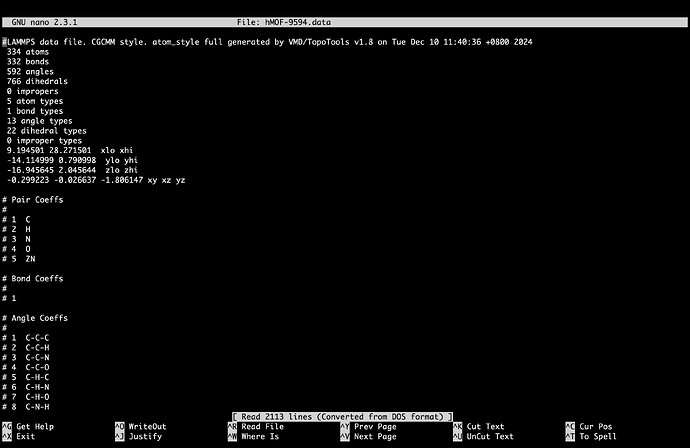Click 'VMD/TopoTools v1.8' in the header line
This screenshot has height=448, width=690.
tap(330, 42)
